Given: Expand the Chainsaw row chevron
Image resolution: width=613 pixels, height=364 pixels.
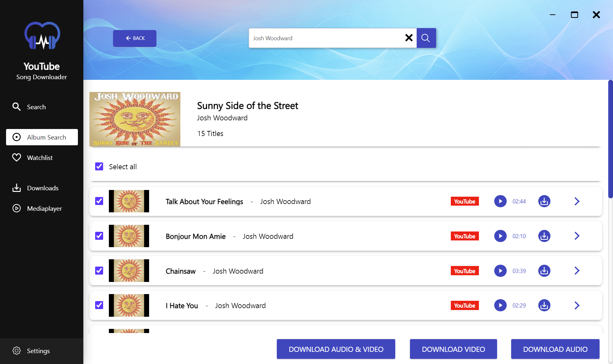Looking at the screenshot, I should (577, 271).
